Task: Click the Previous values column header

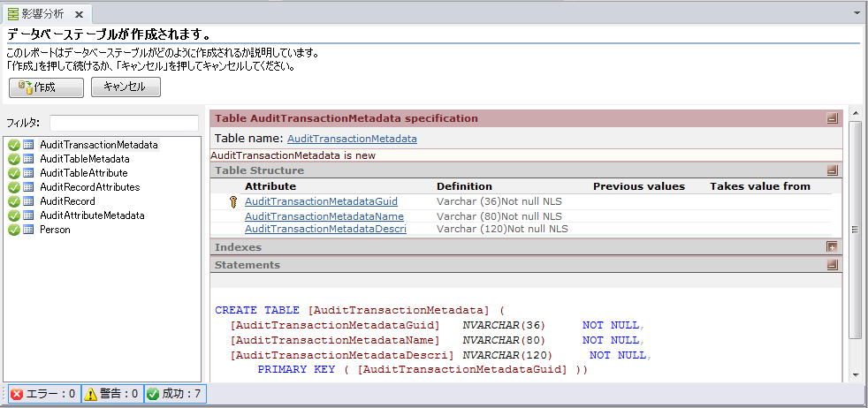Action: 639,186
